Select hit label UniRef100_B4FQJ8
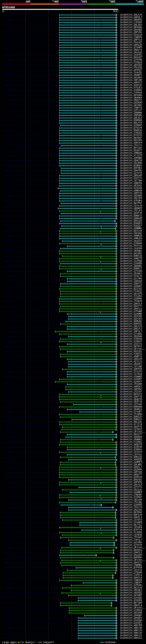The image size is (146, 644). 131,514
